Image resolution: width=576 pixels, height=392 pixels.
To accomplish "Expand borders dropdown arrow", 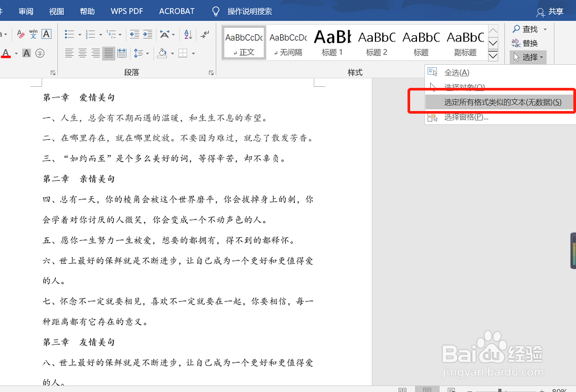I will pos(193,54).
